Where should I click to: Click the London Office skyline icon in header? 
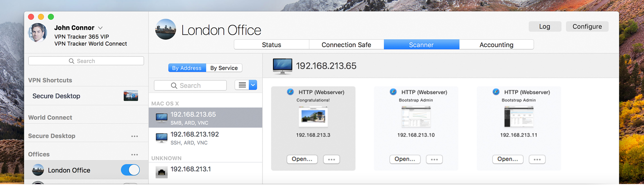(166, 29)
